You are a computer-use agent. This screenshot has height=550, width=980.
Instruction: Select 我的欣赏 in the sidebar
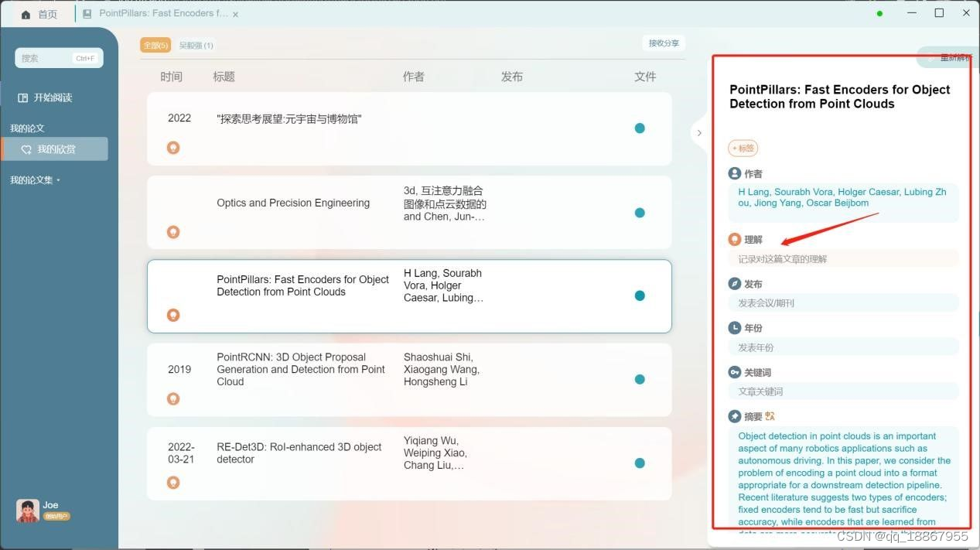54,149
